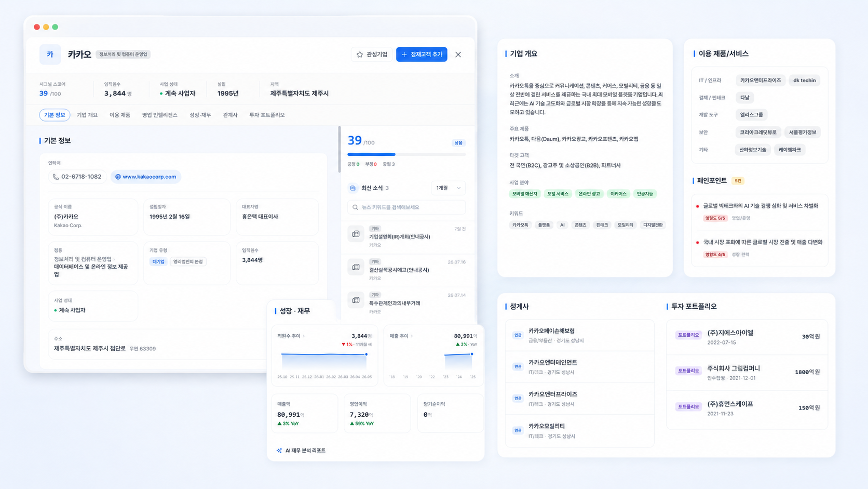Click the 플랫폼 keyword chip
This screenshot has height=489, width=868.
point(544,225)
